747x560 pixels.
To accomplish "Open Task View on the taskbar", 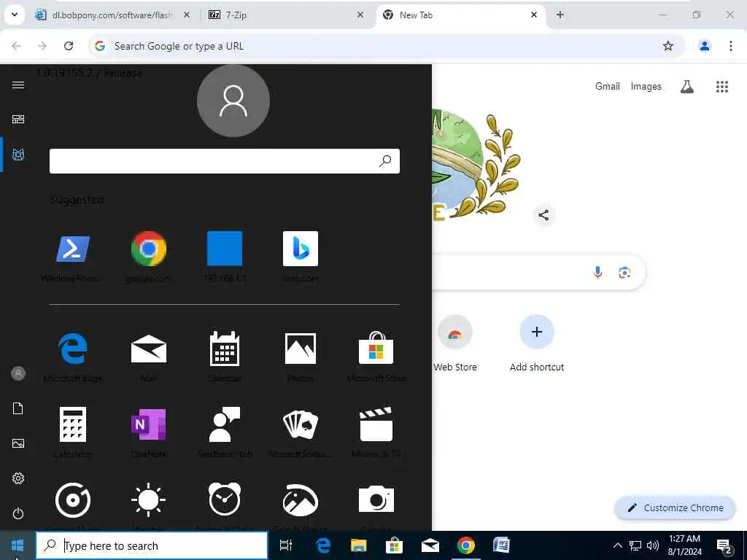I will (x=285, y=545).
